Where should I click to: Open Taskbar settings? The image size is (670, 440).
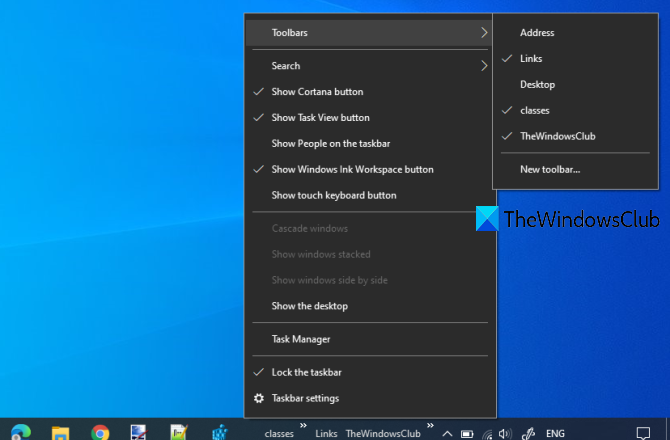click(x=370, y=398)
